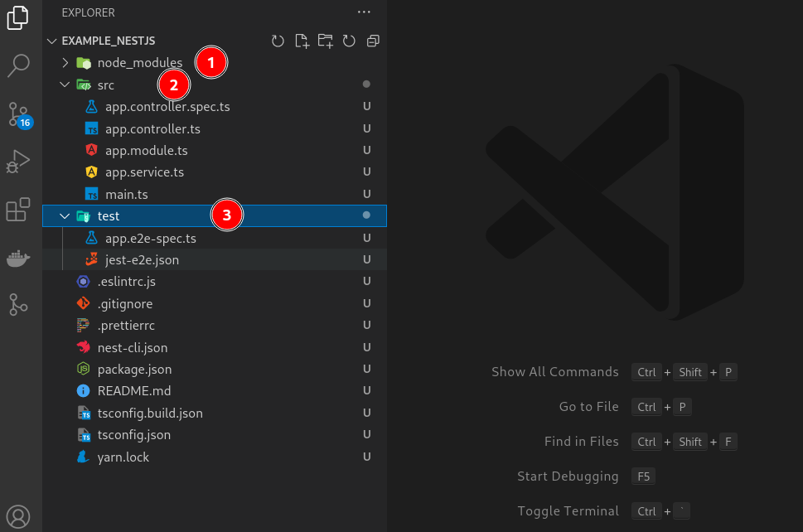Open the Extensions view
The width and height of the screenshot is (803, 532).
(18, 210)
